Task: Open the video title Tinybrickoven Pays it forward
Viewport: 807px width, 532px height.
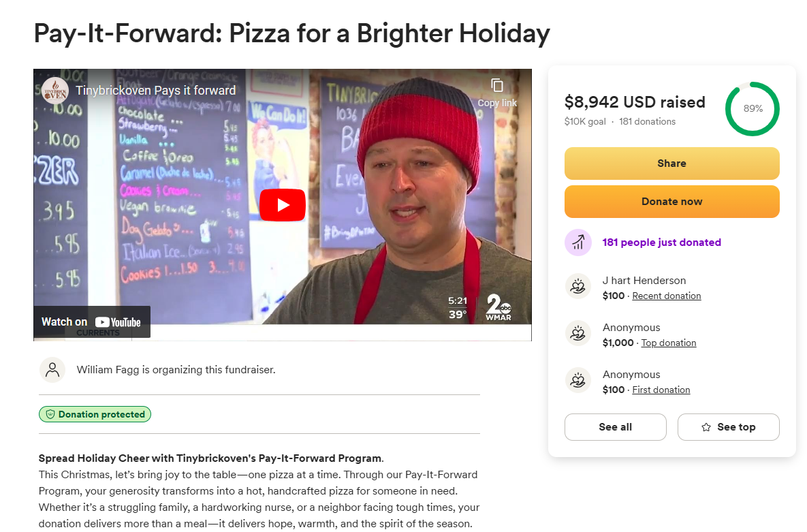Action: click(x=155, y=91)
